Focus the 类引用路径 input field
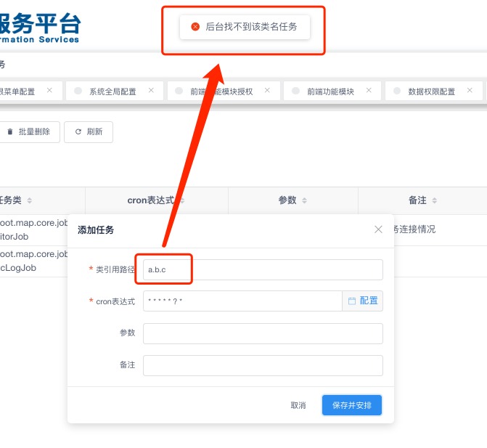Image resolution: width=487 pixels, height=448 pixels. 263,269
